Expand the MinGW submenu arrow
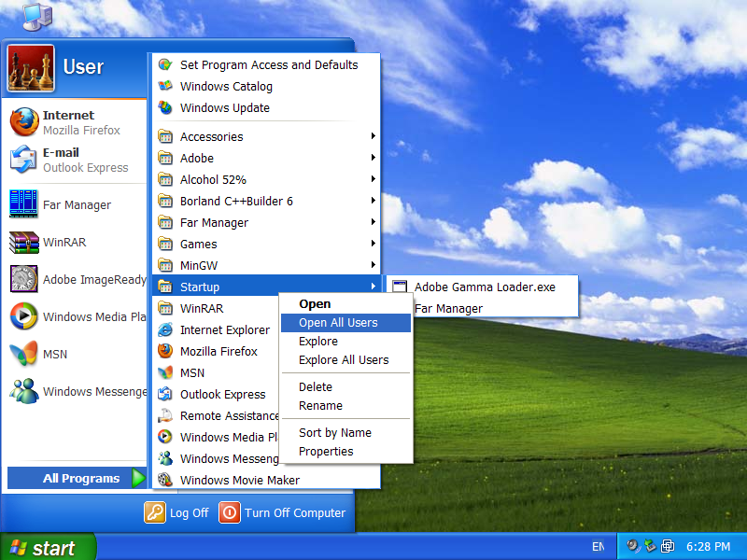This screenshot has width=747, height=560. click(373, 265)
